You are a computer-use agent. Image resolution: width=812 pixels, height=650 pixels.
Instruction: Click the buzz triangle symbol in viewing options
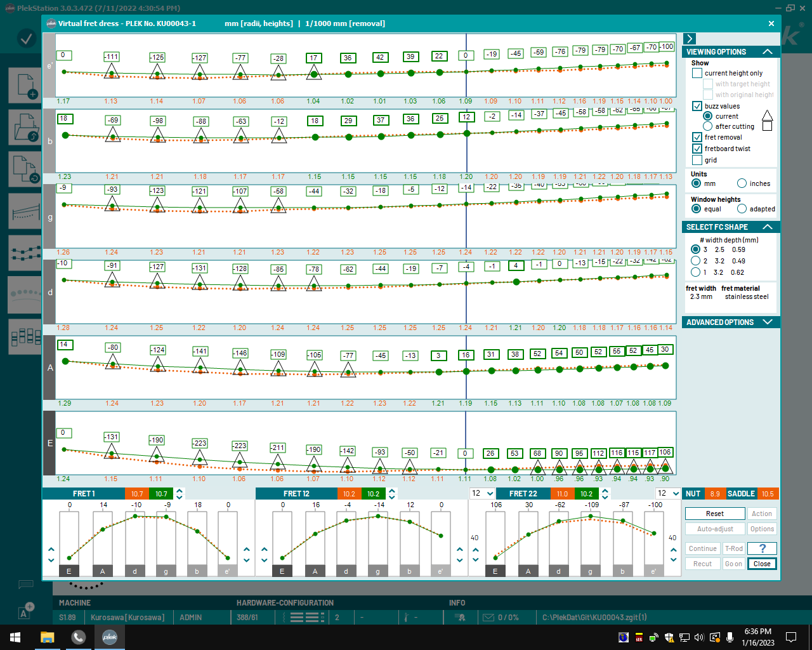click(x=767, y=116)
